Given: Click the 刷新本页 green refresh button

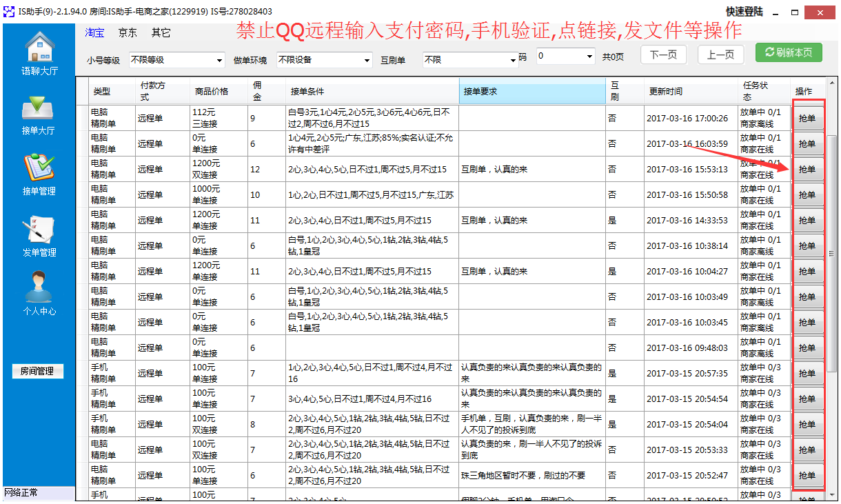Looking at the screenshot, I should [x=788, y=54].
